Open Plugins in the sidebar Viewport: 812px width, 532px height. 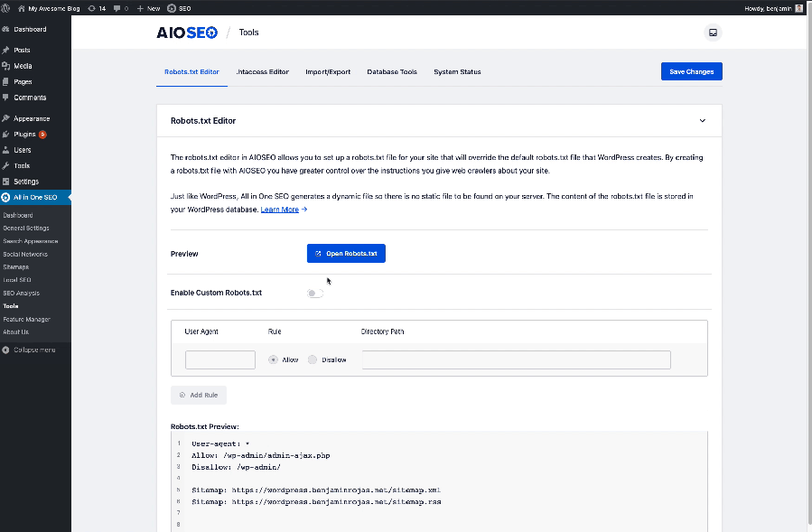(24, 135)
